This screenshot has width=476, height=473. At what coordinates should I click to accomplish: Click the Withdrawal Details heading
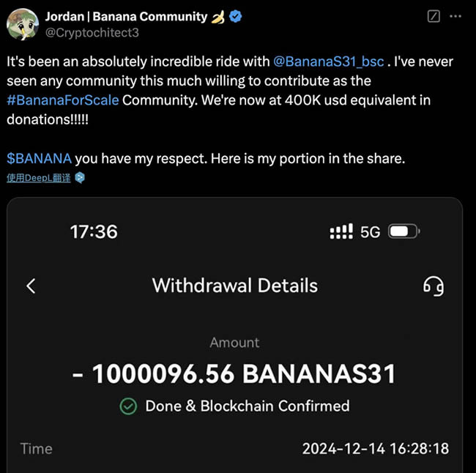pyautogui.click(x=234, y=286)
